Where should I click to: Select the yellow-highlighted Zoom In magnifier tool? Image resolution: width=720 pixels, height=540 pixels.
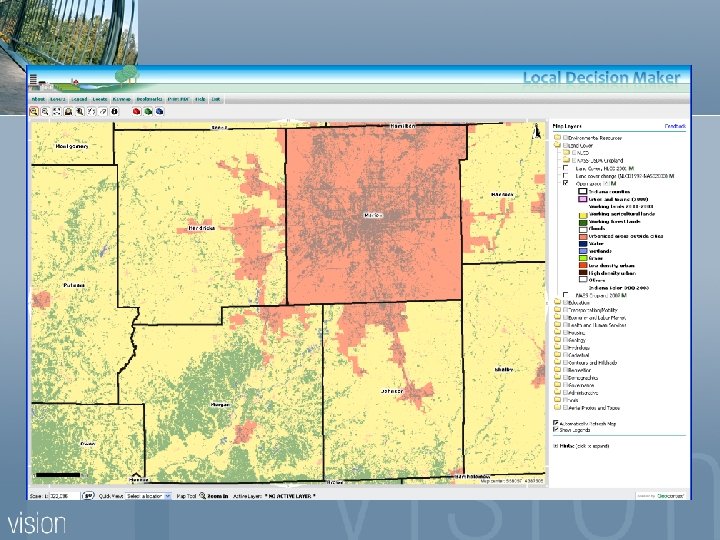(34, 111)
